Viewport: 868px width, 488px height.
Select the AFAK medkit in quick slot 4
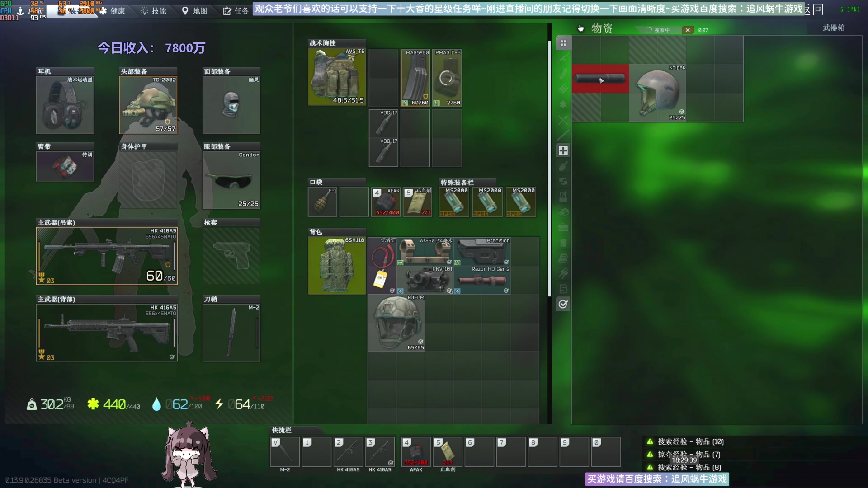point(416,452)
